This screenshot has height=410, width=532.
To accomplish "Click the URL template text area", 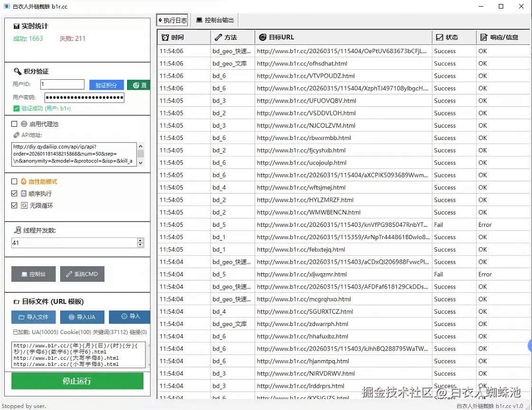I will 78,355.
